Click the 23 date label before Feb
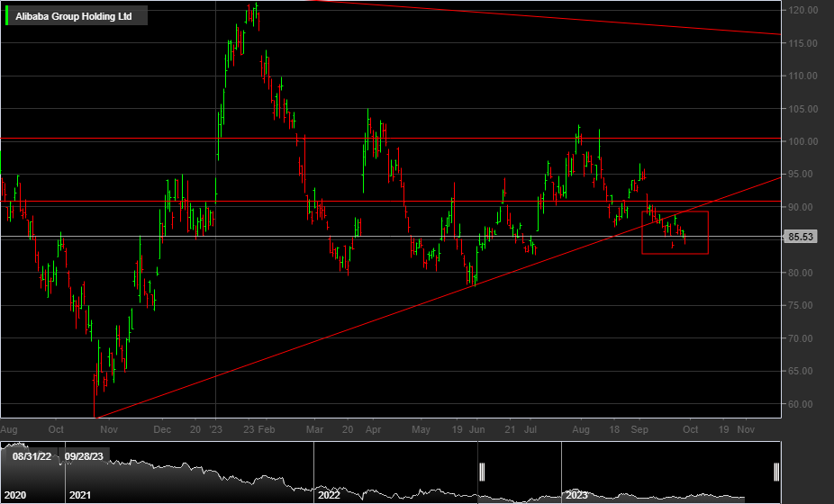 (249, 429)
